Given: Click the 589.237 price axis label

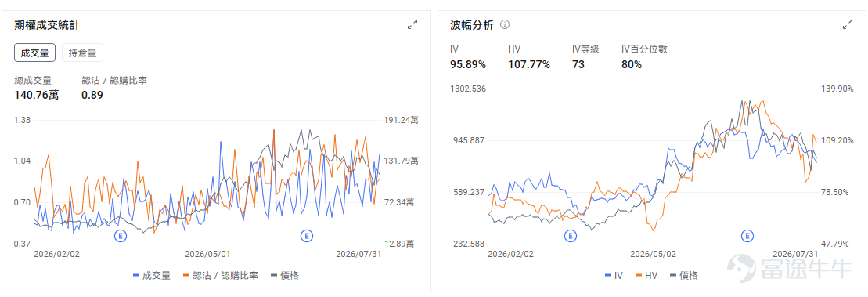Looking at the screenshot, I should click(468, 192).
